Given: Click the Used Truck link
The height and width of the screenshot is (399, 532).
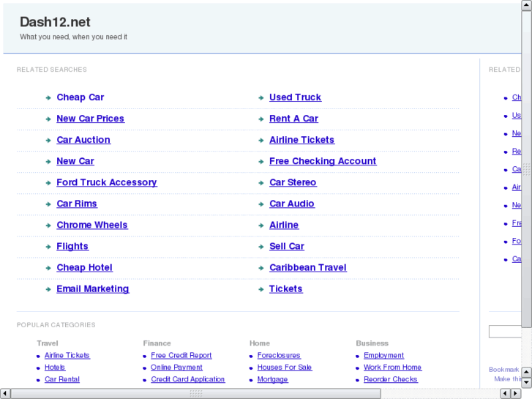Looking at the screenshot, I should click(x=295, y=97).
